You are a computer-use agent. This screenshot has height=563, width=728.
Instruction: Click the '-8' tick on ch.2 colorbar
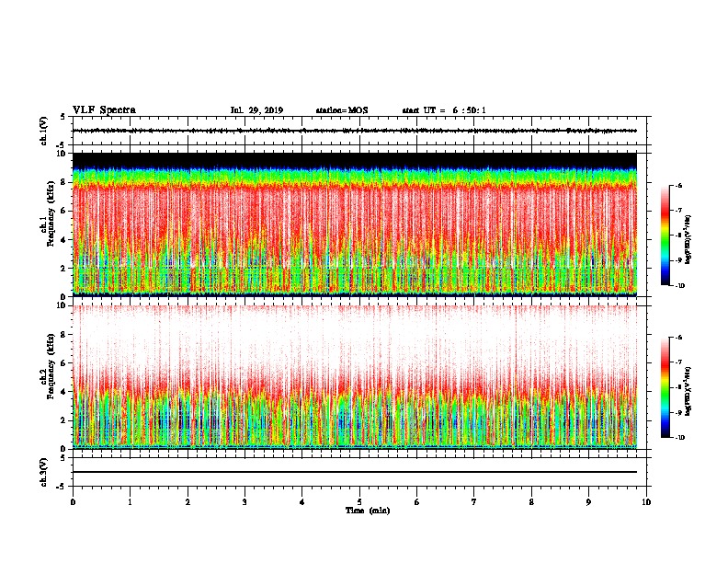pos(678,387)
